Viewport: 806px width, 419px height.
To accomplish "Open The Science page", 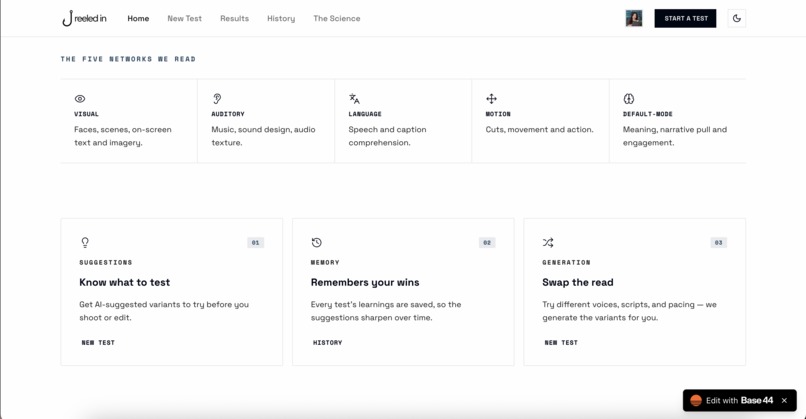I will pyautogui.click(x=337, y=19).
